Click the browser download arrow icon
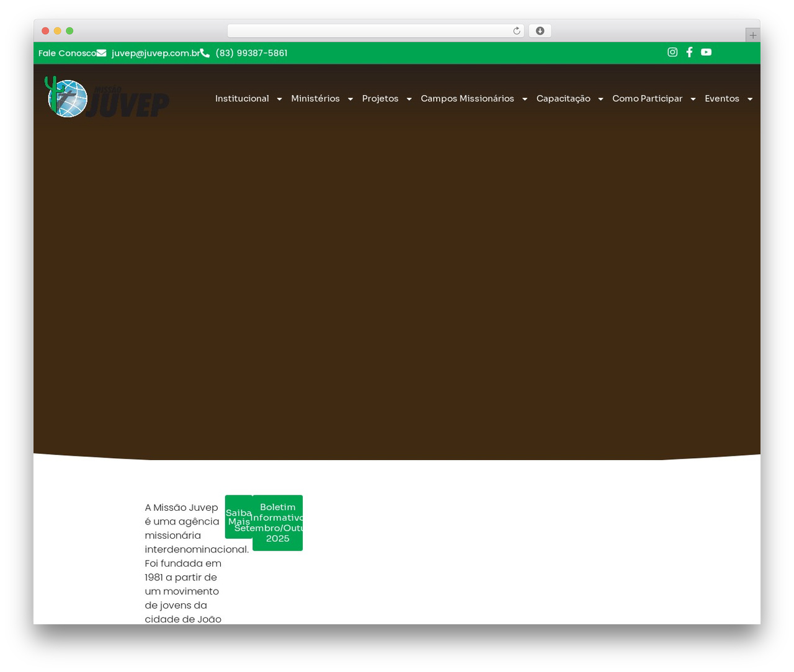 pyautogui.click(x=540, y=31)
